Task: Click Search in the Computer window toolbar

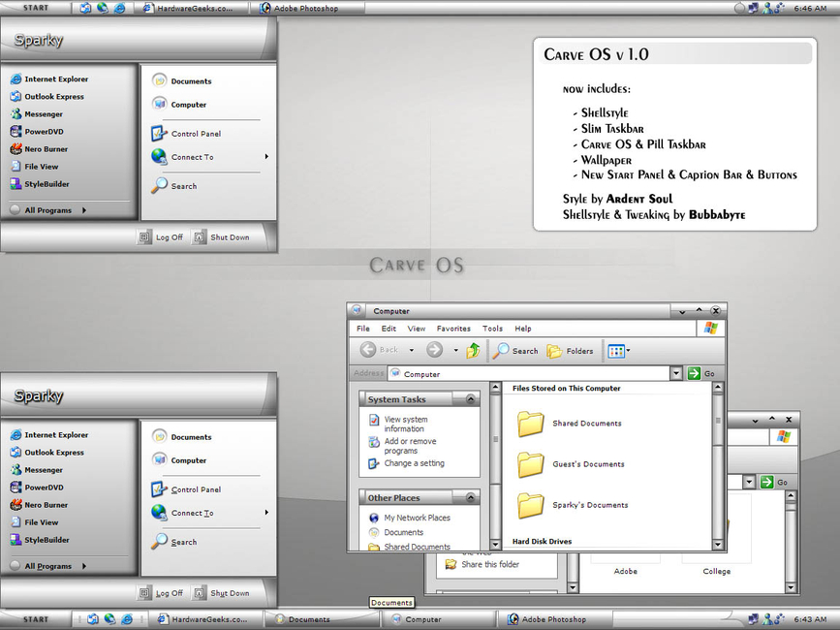Action: point(514,351)
